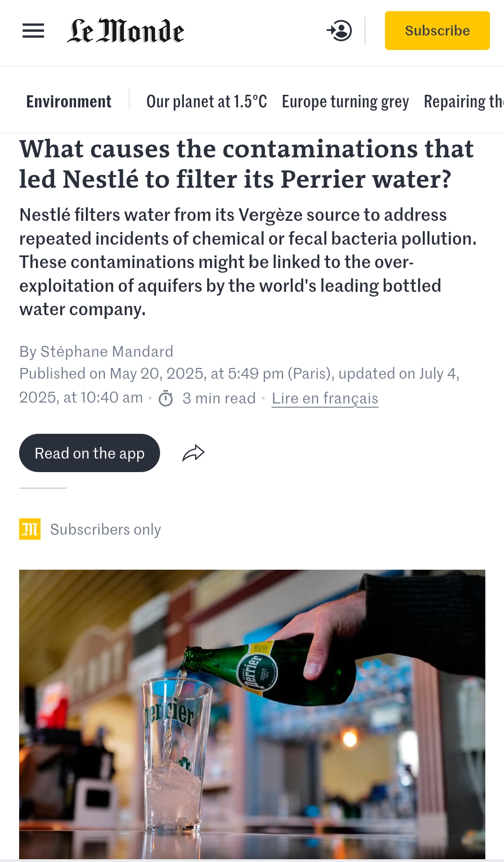Open the partially visible Repairing tab
This screenshot has height=862, width=504.
point(463,101)
